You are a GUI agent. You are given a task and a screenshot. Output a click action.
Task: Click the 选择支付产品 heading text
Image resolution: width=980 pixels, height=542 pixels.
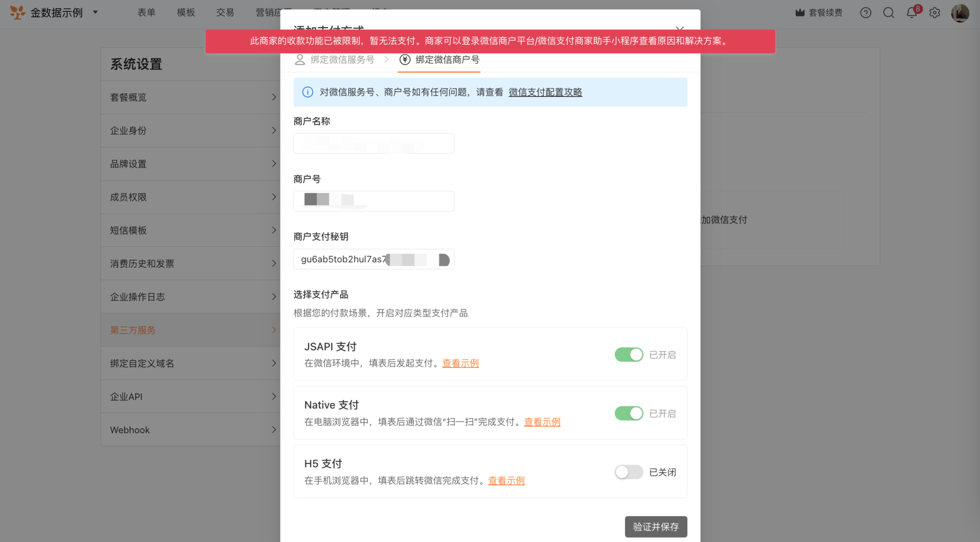pos(321,295)
